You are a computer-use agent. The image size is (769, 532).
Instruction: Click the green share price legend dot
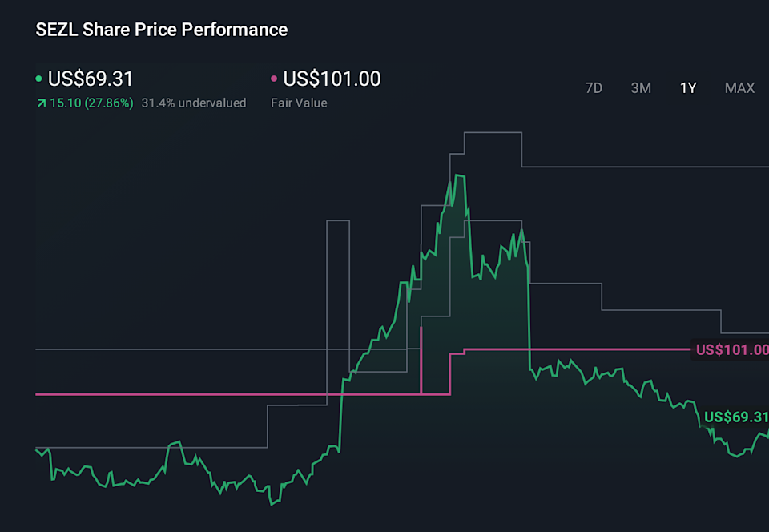(x=39, y=79)
